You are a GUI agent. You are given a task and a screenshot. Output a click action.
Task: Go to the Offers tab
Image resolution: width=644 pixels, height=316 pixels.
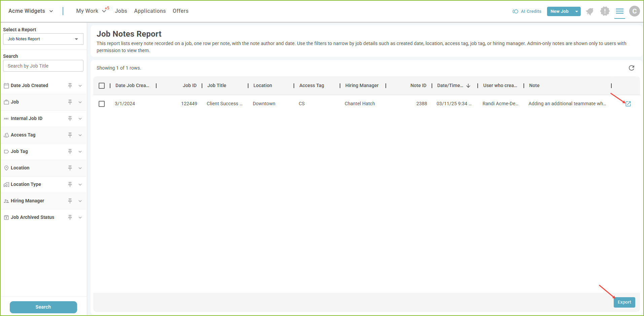[x=180, y=11]
